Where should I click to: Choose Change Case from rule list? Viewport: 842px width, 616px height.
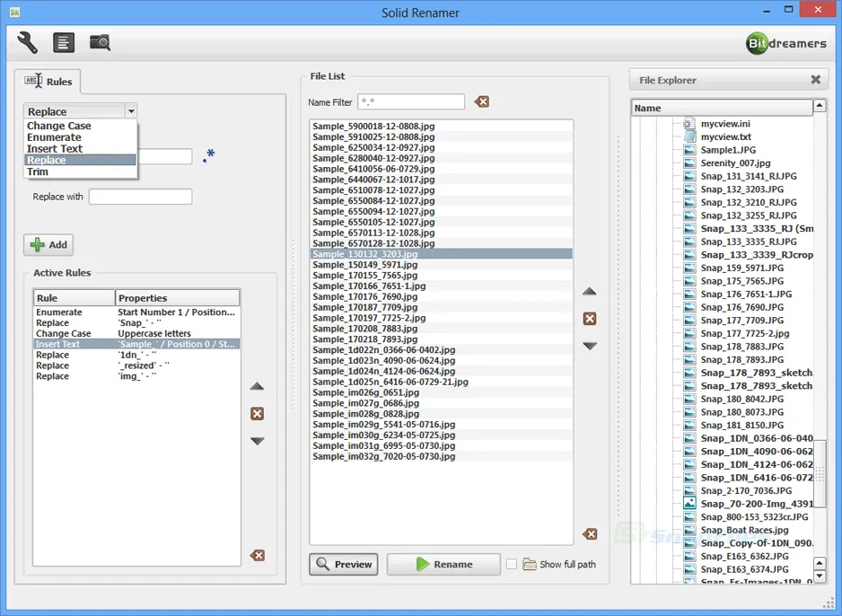[x=81, y=126]
